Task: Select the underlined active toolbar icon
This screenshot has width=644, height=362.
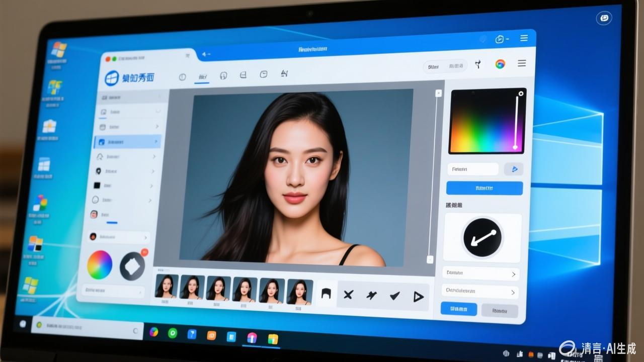Action: tap(202, 77)
